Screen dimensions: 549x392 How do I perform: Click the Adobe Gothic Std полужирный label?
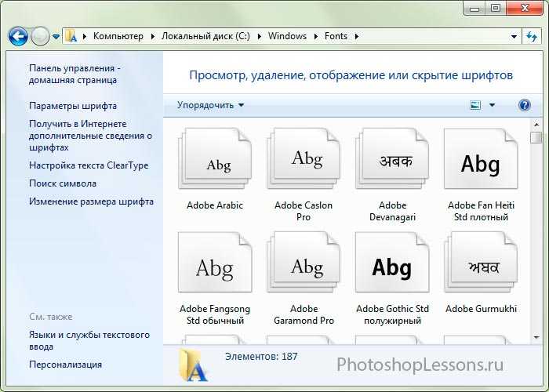(x=392, y=314)
